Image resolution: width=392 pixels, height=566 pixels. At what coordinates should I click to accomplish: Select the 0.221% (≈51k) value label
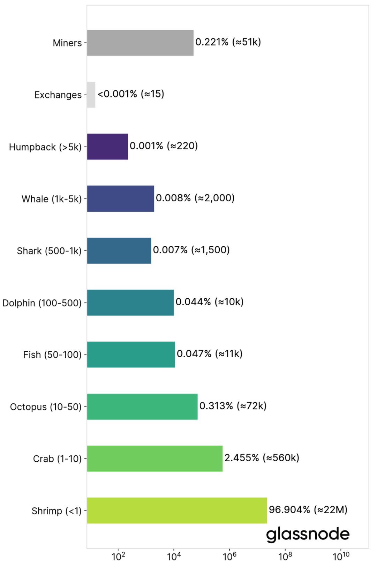point(228,42)
